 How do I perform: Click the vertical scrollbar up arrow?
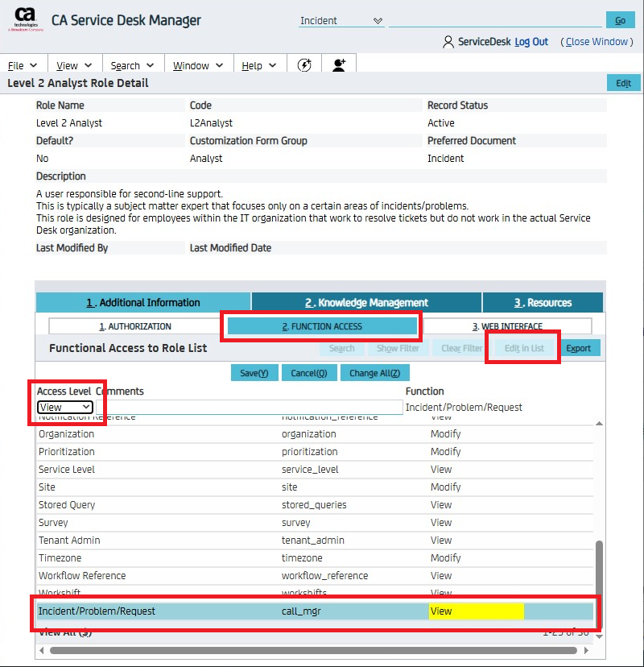point(599,423)
